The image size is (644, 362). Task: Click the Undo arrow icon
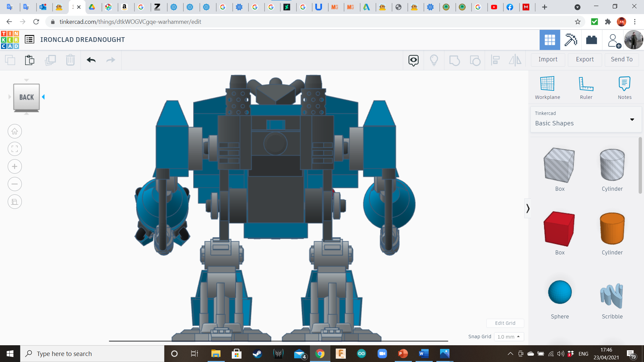[x=91, y=60]
